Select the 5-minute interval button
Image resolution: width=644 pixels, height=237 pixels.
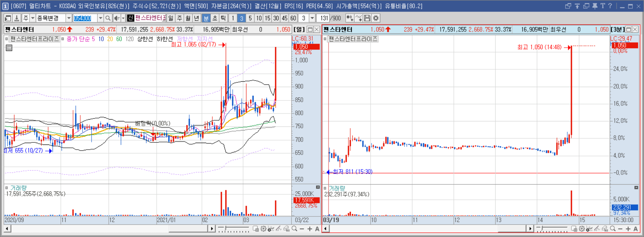250,18
